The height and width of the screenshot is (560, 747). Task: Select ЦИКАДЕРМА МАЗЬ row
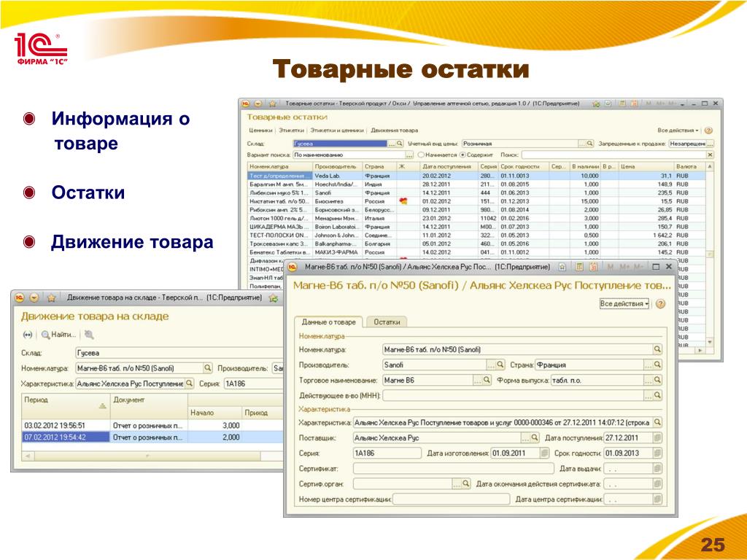476,227
